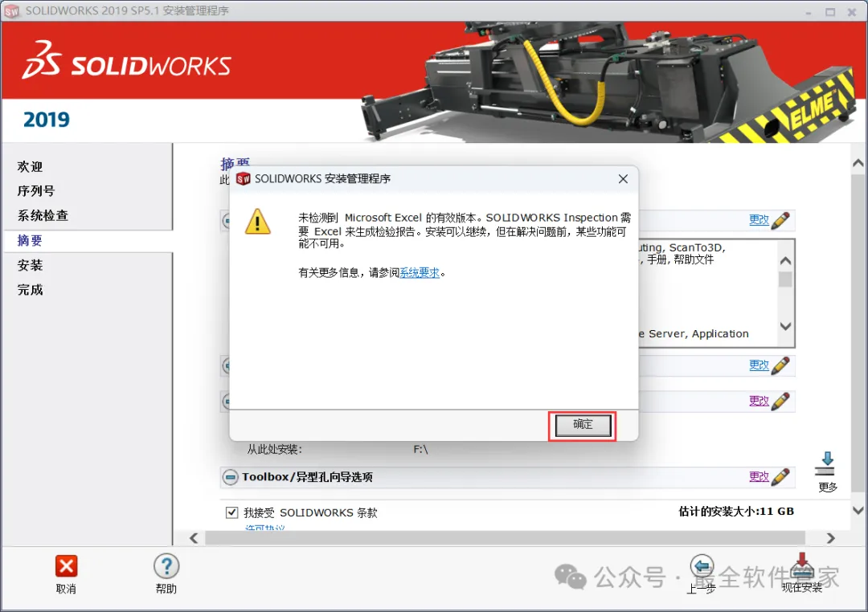Click the topmost 更改 link beside the dialog
The image size is (868, 612).
coord(759,219)
